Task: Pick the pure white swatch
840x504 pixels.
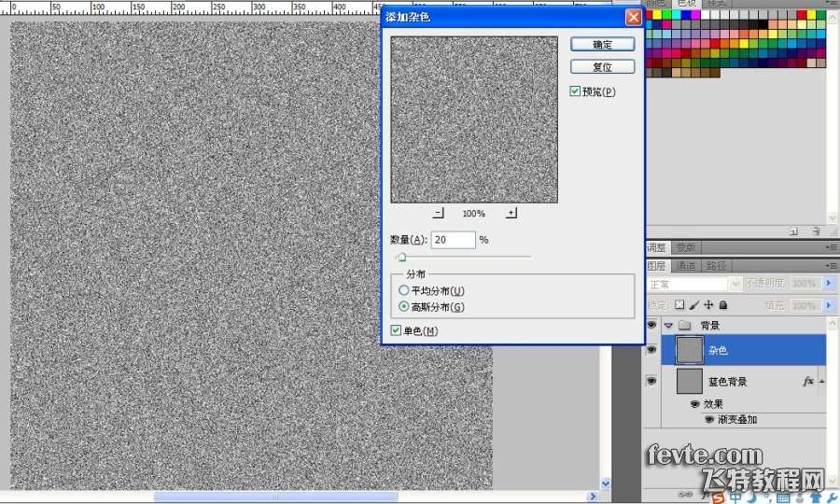Action: [706, 15]
